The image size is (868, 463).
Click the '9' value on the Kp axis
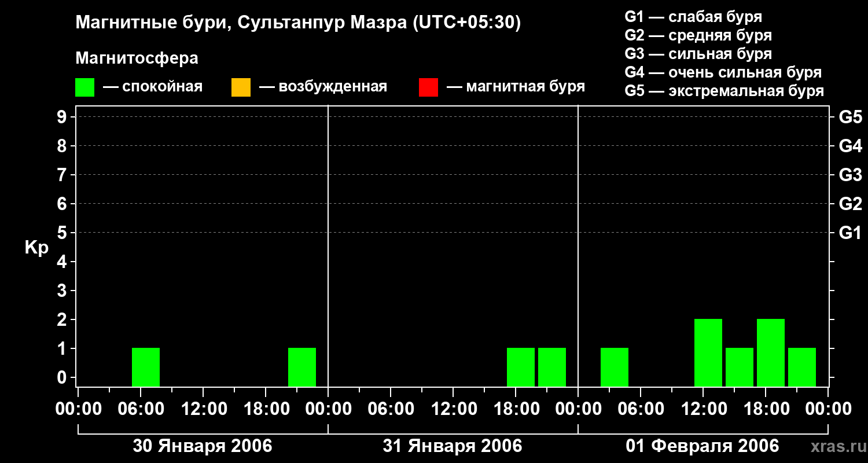(62, 117)
